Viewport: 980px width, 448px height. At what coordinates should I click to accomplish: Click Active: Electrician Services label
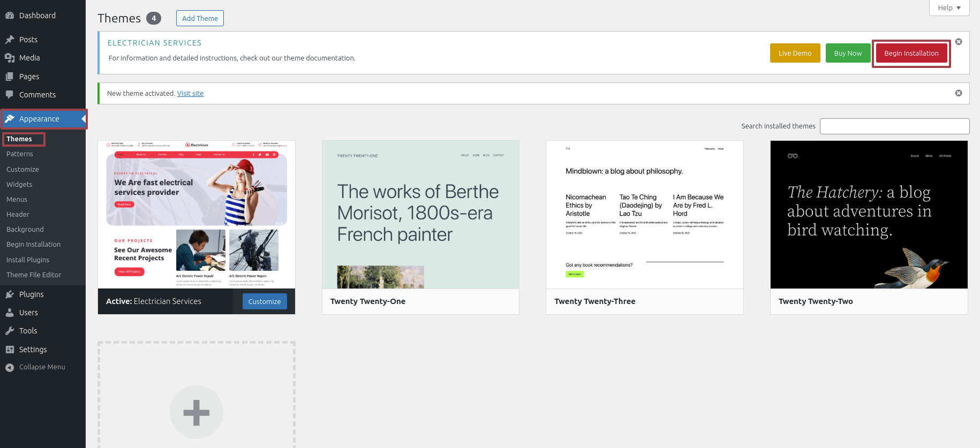coord(154,301)
